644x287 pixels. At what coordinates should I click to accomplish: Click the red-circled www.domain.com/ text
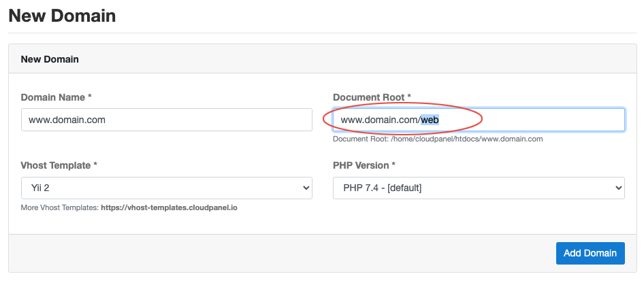381,120
